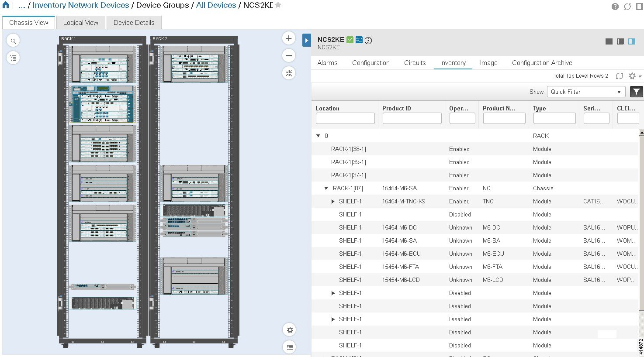The height and width of the screenshot is (357, 644).
Task: Select the 15454-M6-ECU row
Action: point(475,254)
